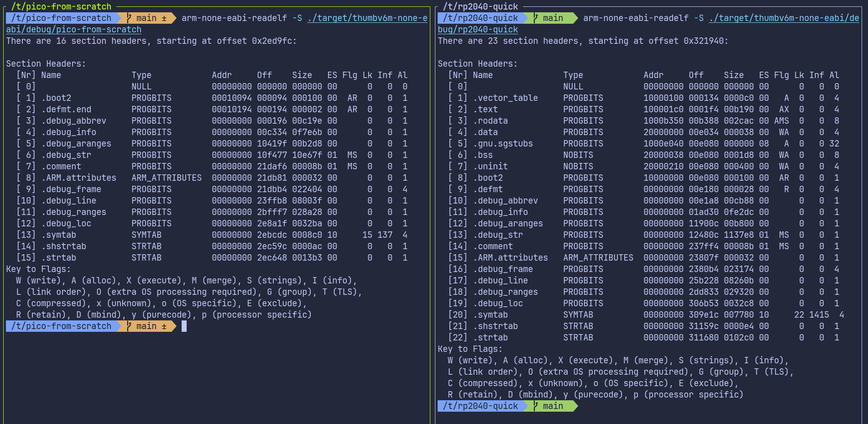Click the branch icon in the bottom-right prompt
Viewport: 868px width, 424px height.
(x=535, y=406)
